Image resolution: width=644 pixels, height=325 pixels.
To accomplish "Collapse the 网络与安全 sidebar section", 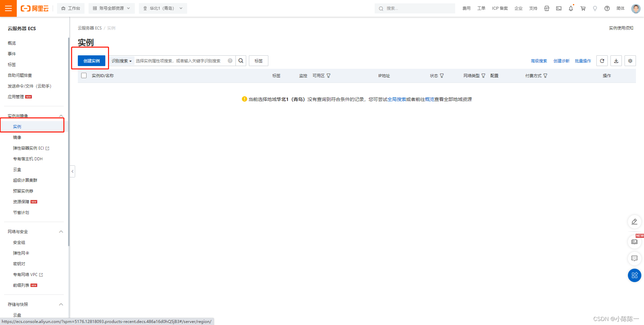I will click(61, 232).
